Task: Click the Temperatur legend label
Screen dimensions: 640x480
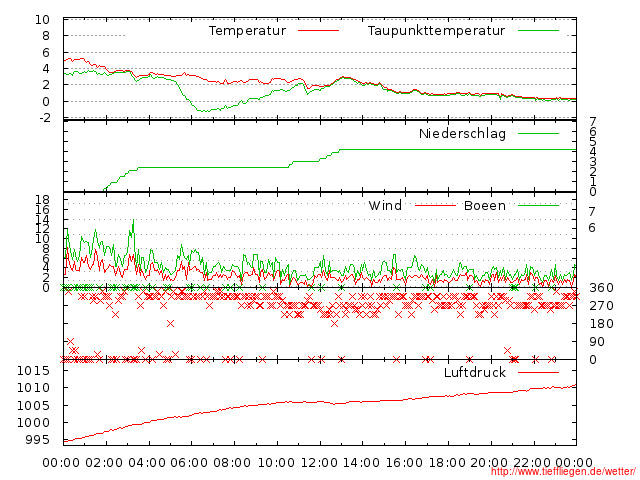Action: tap(247, 31)
